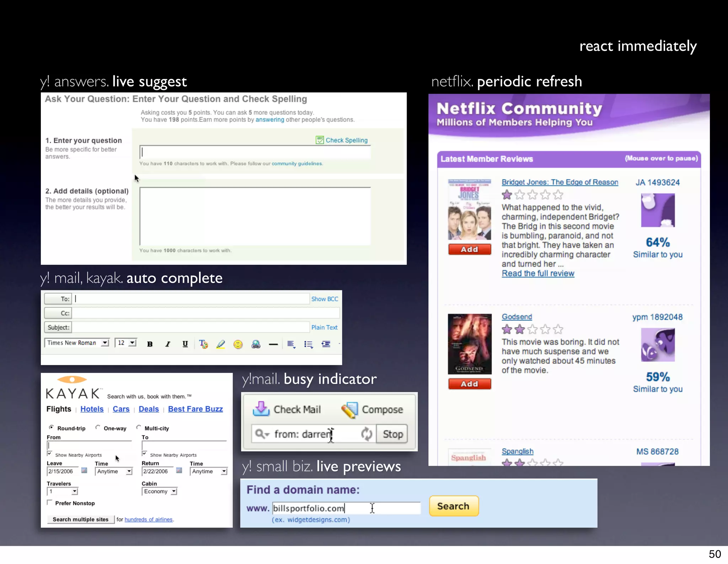This screenshot has height=564, width=728.
Task: Open Bridget Jones: The Edge of Reason link
Action: (560, 182)
